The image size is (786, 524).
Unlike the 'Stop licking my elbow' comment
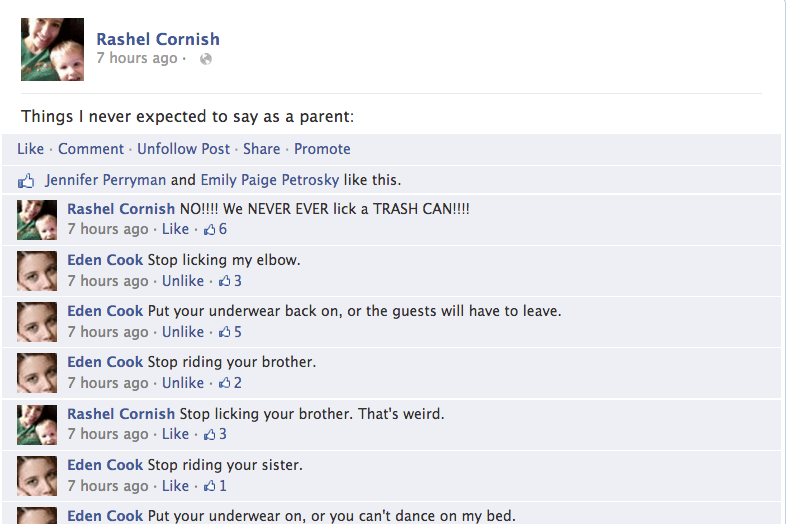(183, 281)
